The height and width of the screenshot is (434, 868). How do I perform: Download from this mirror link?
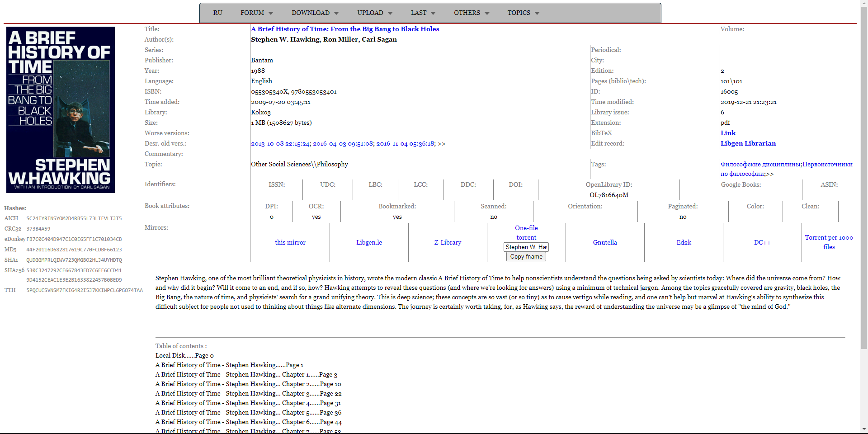click(290, 242)
